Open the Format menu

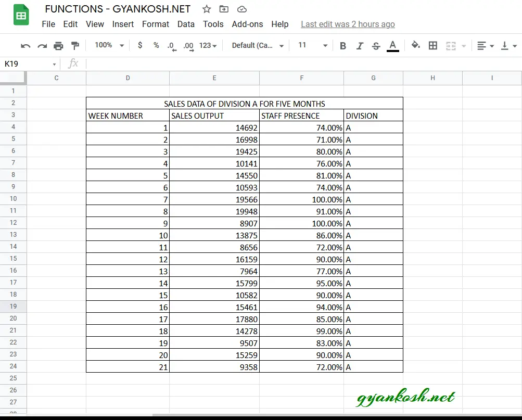click(156, 24)
